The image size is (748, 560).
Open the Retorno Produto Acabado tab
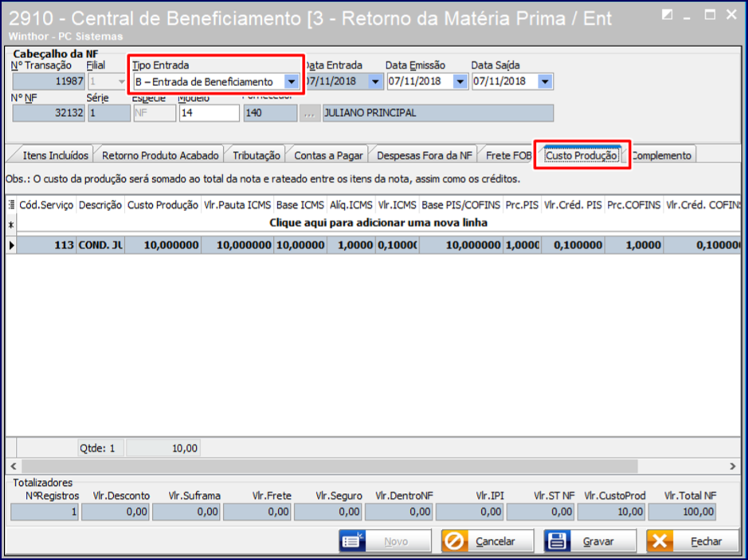pos(160,155)
